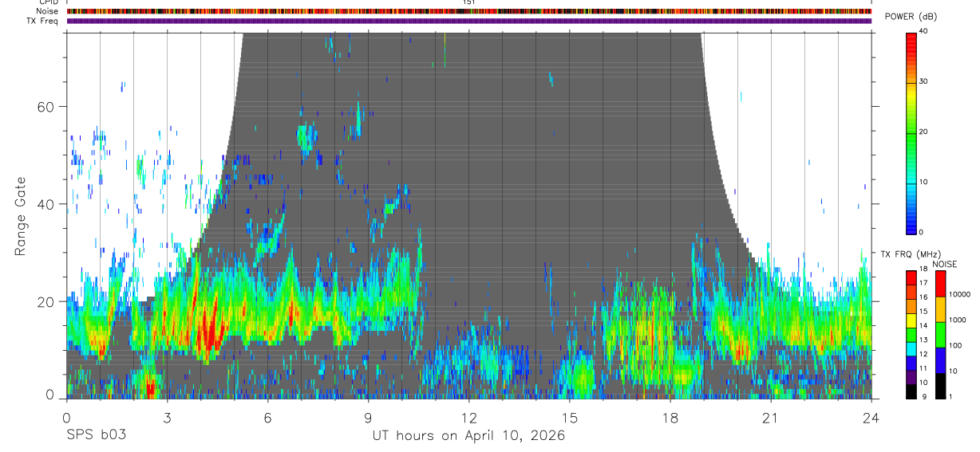
Task: Click the blue segment of the NOISE colorbar
Action: tap(940, 360)
